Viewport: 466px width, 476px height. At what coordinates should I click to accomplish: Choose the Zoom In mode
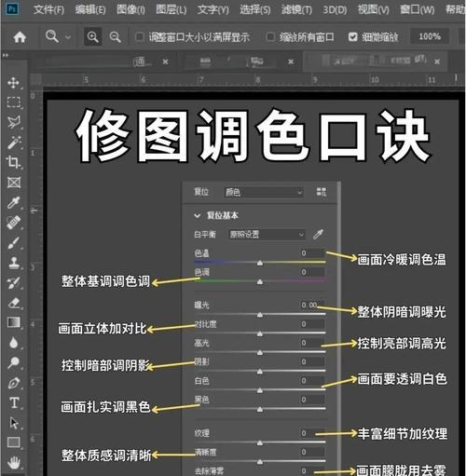[92, 37]
